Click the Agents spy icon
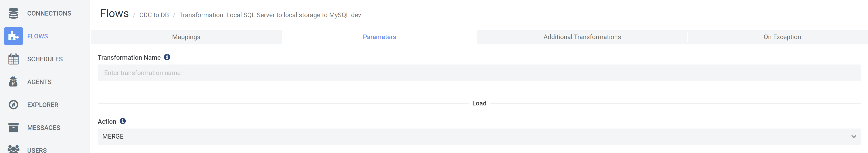Viewport: 868px width, 153px height. (14, 82)
